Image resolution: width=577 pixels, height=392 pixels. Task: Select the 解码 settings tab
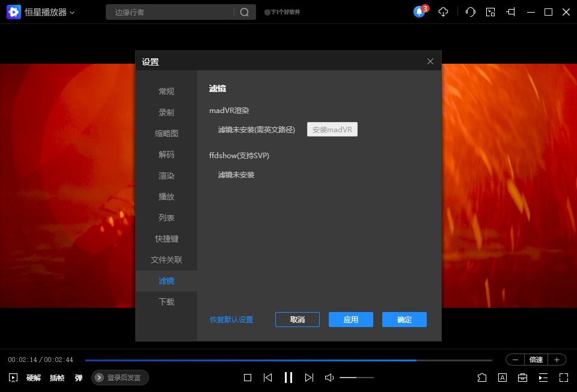(x=166, y=155)
